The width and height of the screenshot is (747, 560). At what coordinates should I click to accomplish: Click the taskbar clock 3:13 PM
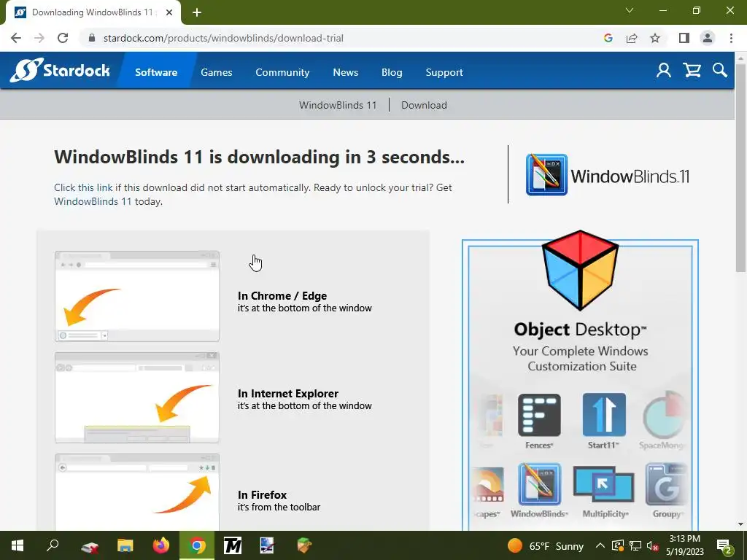click(x=684, y=545)
